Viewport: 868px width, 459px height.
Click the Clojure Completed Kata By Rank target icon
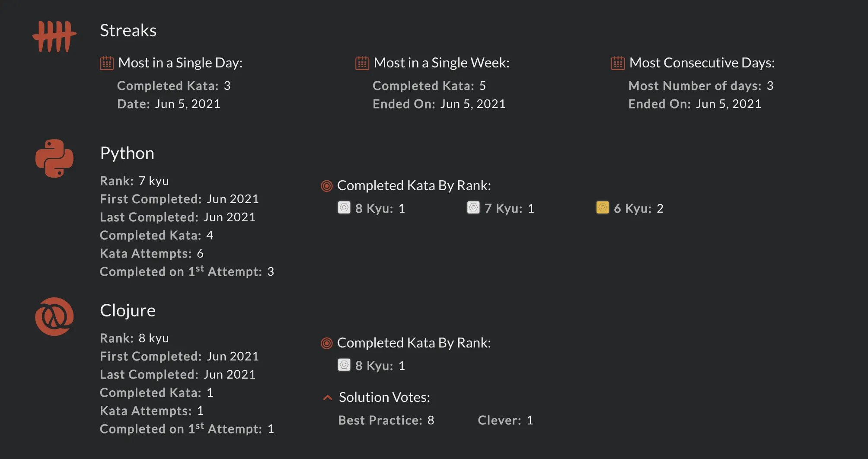click(x=327, y=343)
